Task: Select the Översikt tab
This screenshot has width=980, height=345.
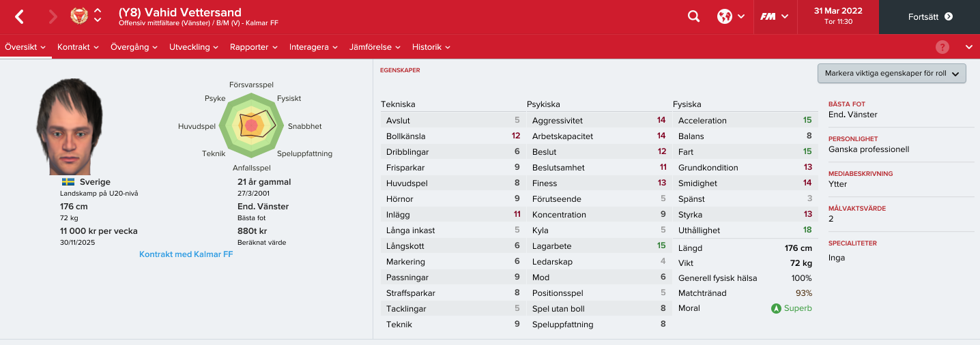Action: coord(25,47)
